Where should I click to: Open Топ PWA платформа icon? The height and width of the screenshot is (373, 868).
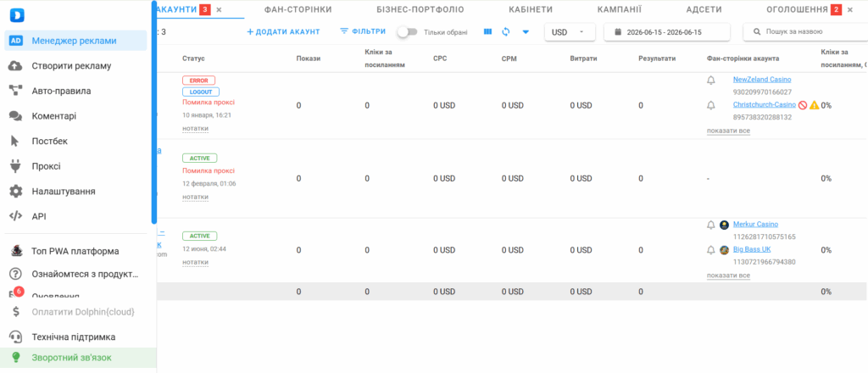[16, 251]
